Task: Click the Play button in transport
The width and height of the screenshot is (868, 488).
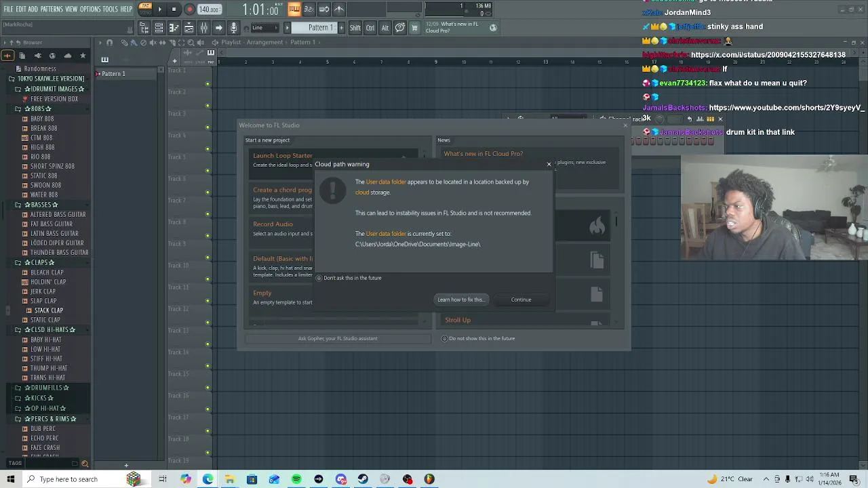Action: click(x=160, y=9)
